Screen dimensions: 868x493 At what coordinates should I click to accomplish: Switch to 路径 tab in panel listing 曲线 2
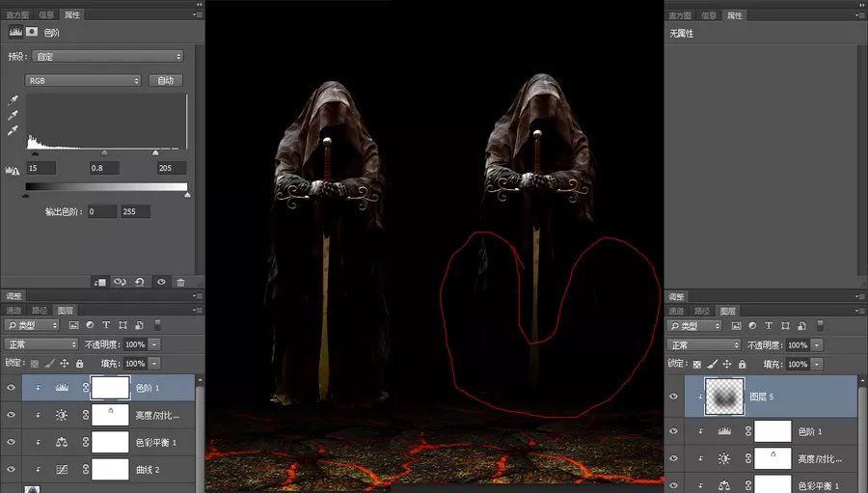pos(40,311)
